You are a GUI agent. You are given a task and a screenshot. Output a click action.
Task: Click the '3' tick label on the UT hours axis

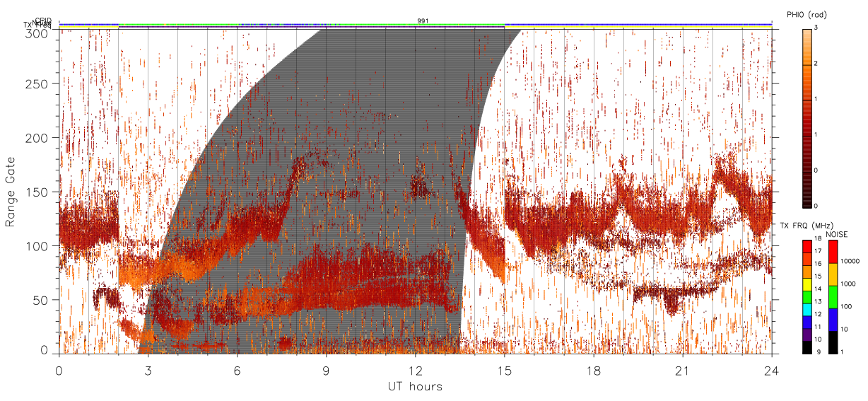(148, 370)
